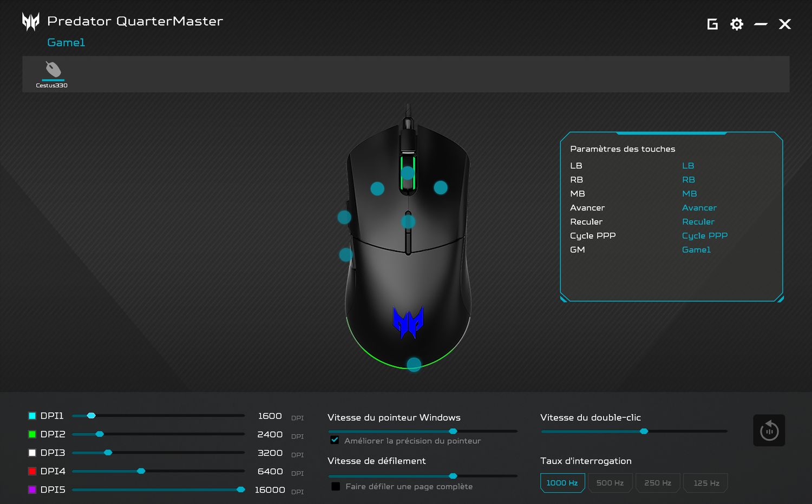Viewport: 812px width, 504px height.
Task: Click DPI2 green color swatch
Action: (32, 434)
